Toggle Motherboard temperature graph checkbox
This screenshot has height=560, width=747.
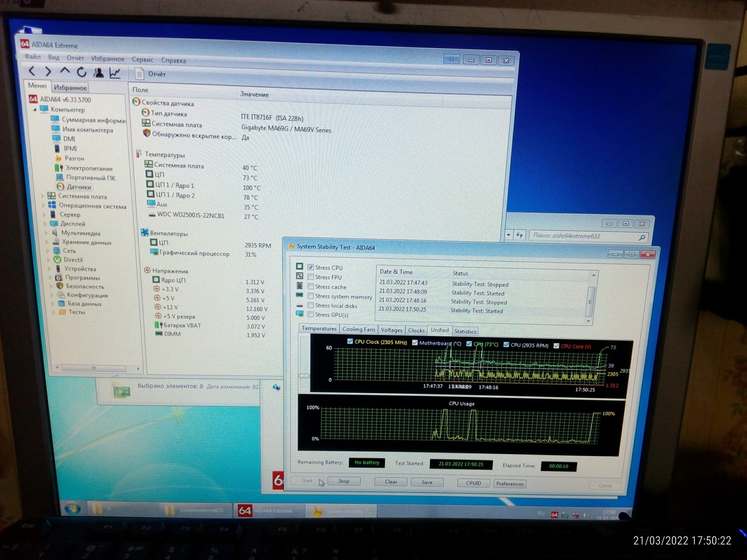point(415,343)
